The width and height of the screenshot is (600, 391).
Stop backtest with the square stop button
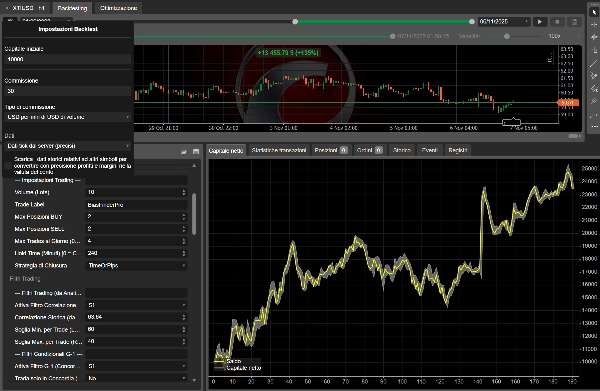tap(557, 22)
